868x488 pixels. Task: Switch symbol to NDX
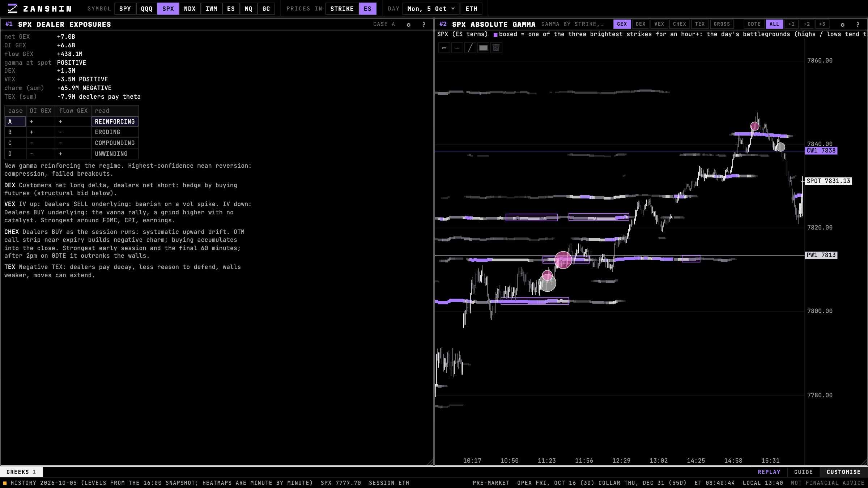190,9
